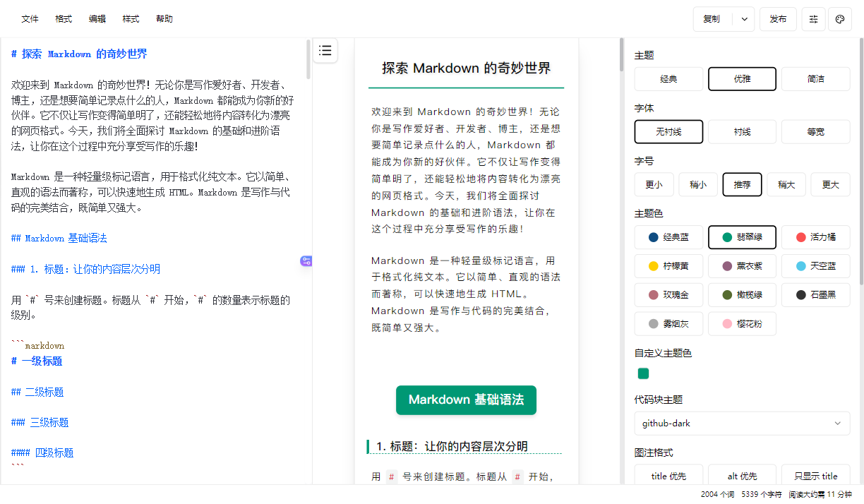Viewport: 864px width, 504px height.
Task: Click the 发布 button
Action: coord(778,19)
